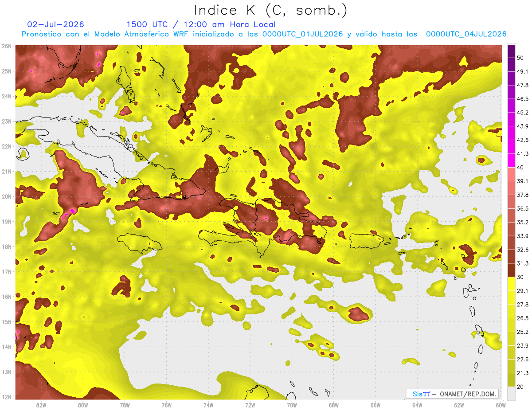Click the '66W' longitude label
This screenshot has height=411, width=532.
tap(376, 405)
